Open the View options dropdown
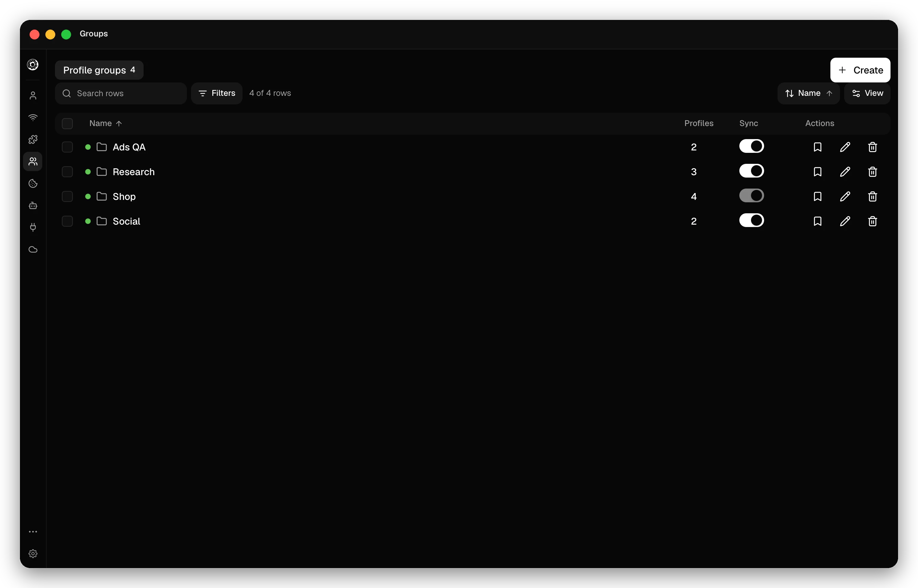This screenshot has height=588, width=918. (x=867, y=93)
